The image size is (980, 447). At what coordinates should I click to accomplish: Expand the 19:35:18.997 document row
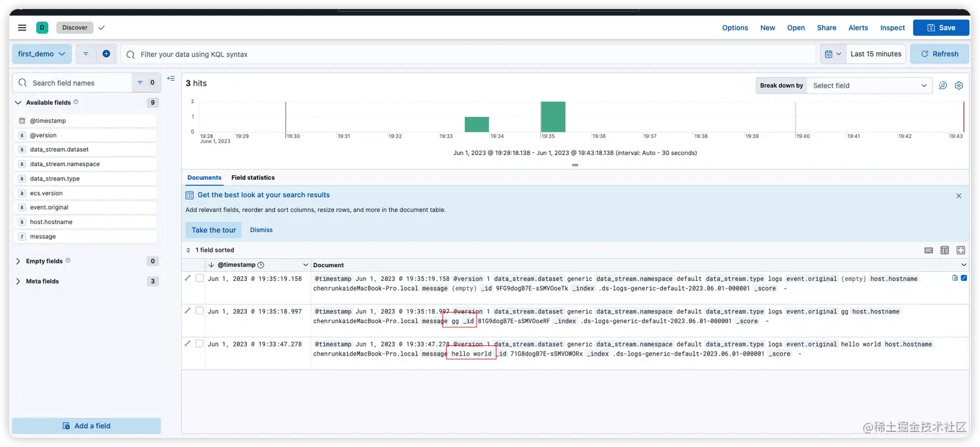[188, 311]
